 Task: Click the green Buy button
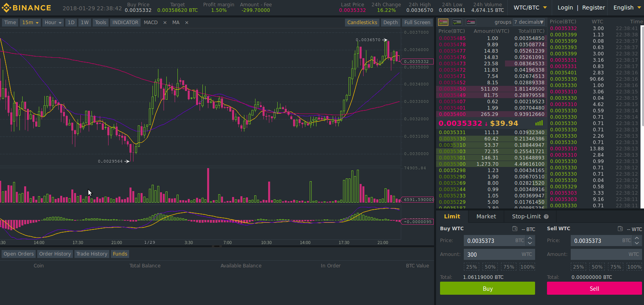[x=488, y=288]
